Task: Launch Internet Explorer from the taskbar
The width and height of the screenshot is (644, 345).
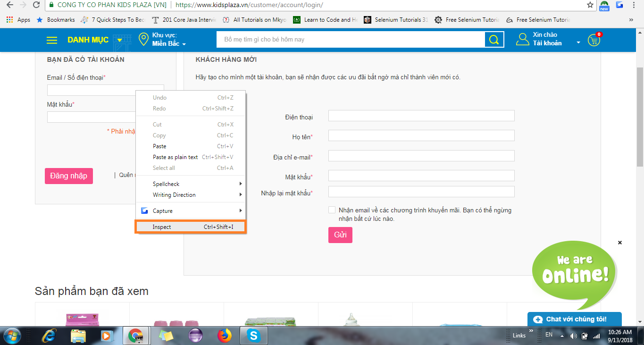Action: (x=49, y=336)
